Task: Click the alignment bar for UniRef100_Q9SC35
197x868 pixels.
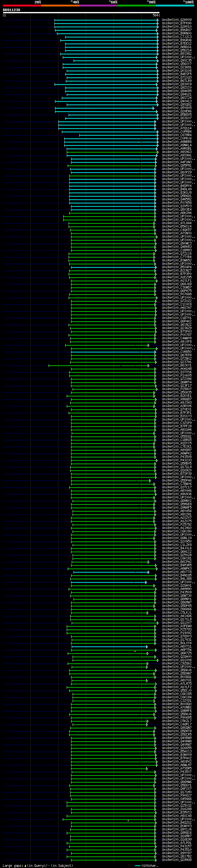Action: (x=115, y=61)
